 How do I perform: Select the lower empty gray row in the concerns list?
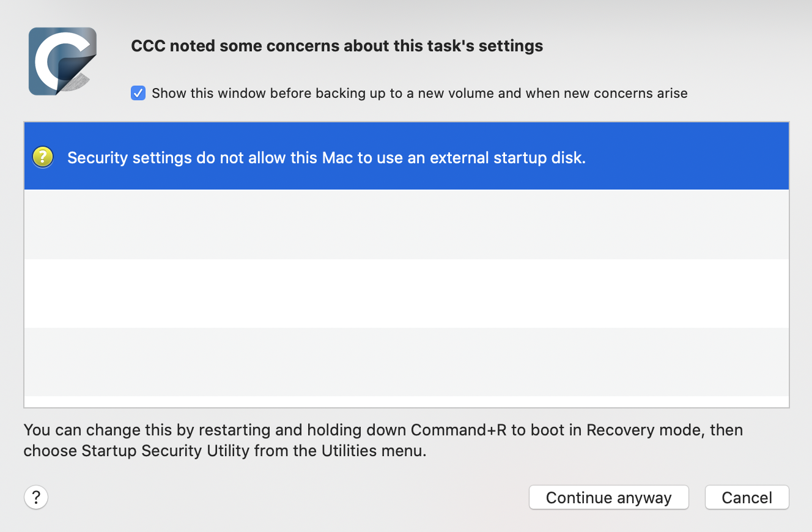407,362
